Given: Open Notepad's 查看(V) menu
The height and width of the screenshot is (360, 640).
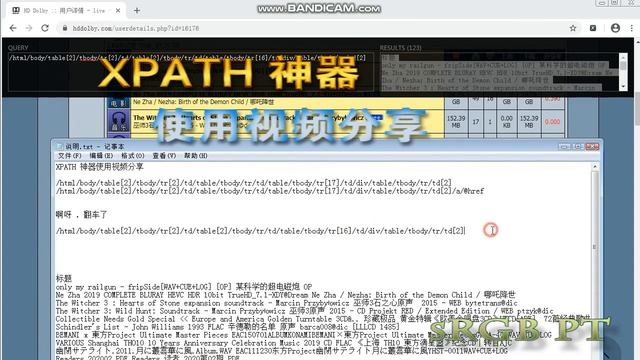Looking at the screenshot, I should (164, 156).
